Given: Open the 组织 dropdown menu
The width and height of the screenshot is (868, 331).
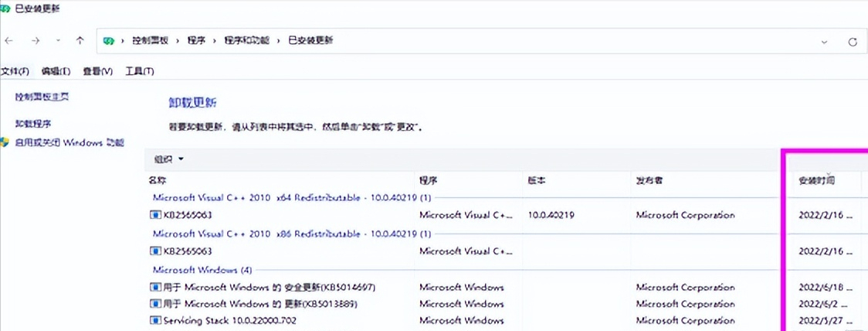Looking at the screenshot, I should [169, 159].
